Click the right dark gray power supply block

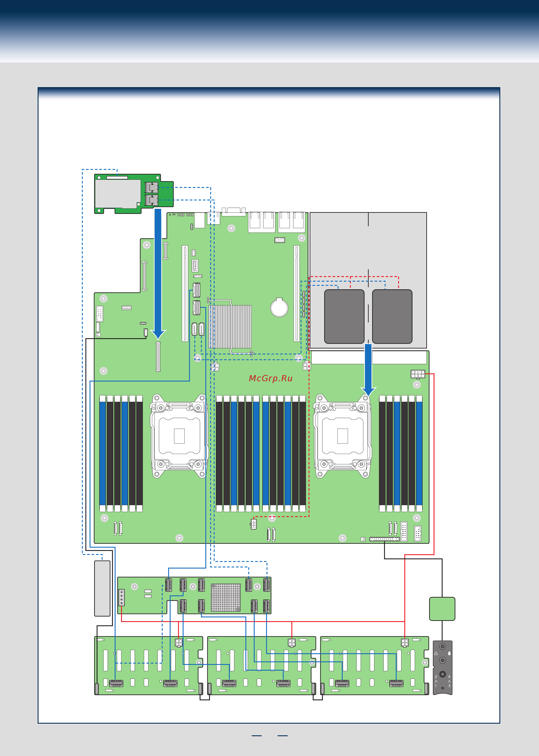tap(392, 316)
